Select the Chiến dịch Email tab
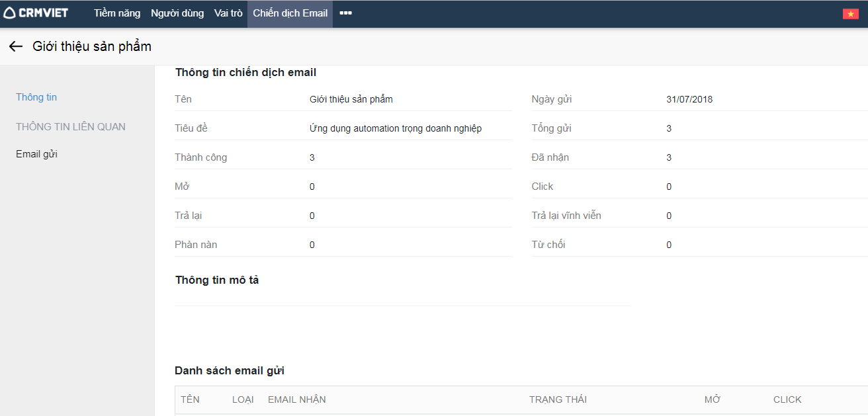 290,13
